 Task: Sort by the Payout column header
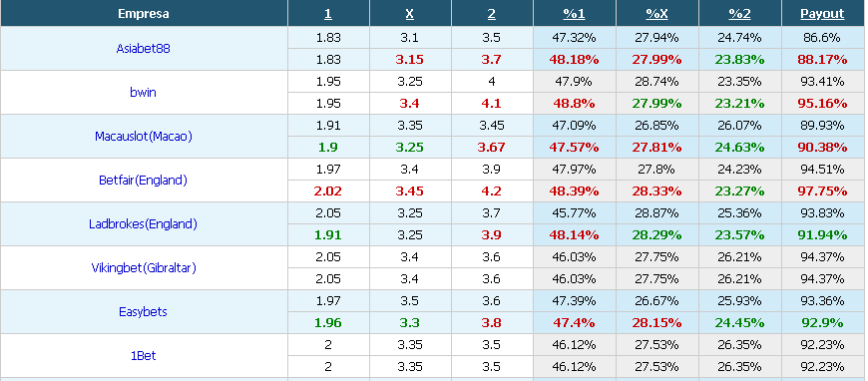pos(823,14)
